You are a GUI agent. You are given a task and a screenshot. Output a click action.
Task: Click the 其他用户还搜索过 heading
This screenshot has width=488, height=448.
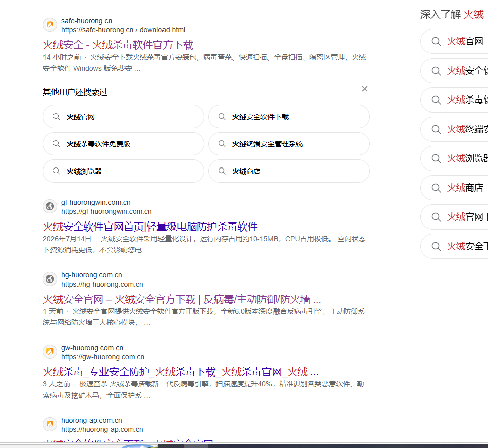pyautogui.click(x=75, y=92)
